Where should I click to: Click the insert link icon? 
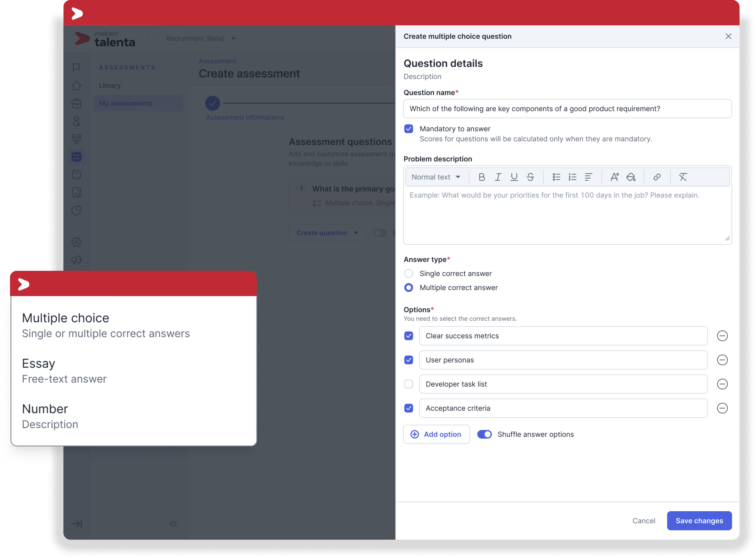pyautogui.click(x=657, y=177)
